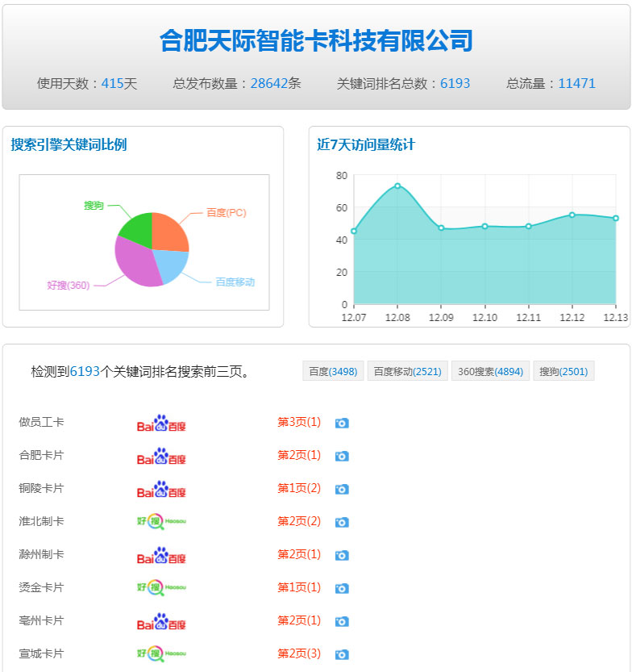Click 第2页(3) rank for 宣城卡片

299,654
